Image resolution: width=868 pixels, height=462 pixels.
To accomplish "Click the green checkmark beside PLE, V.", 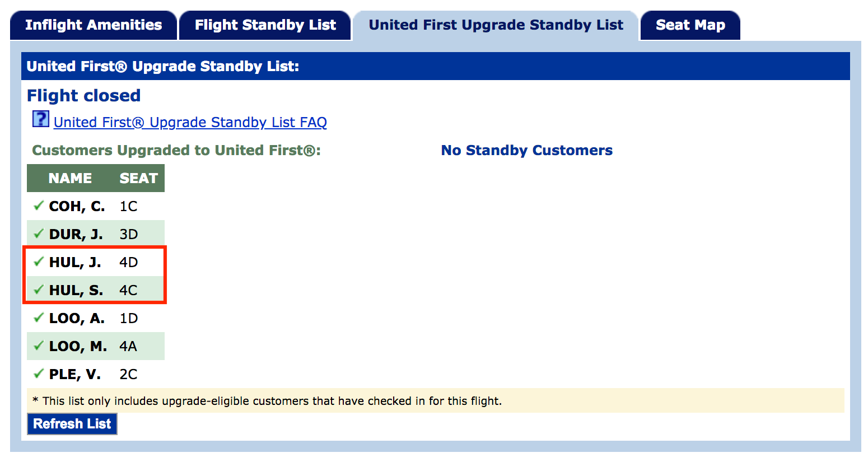I will point(38,374).
